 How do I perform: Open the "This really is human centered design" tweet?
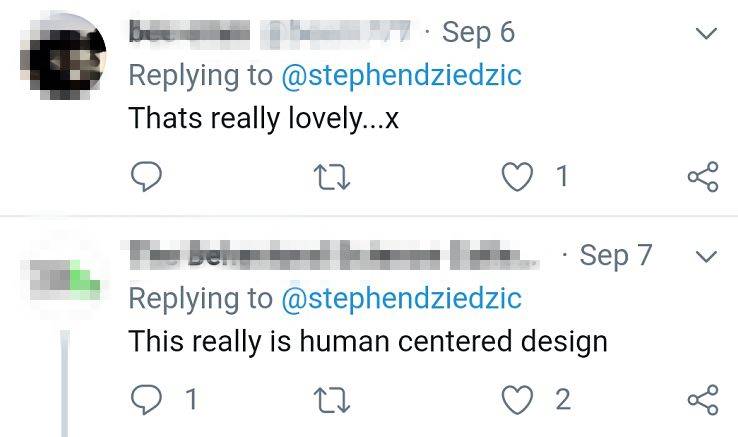pos(368,341)
